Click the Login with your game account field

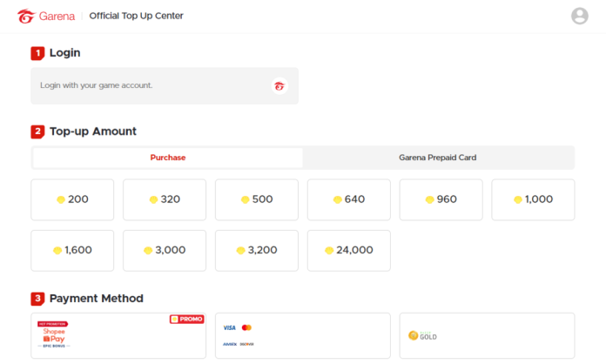[148, 85]
